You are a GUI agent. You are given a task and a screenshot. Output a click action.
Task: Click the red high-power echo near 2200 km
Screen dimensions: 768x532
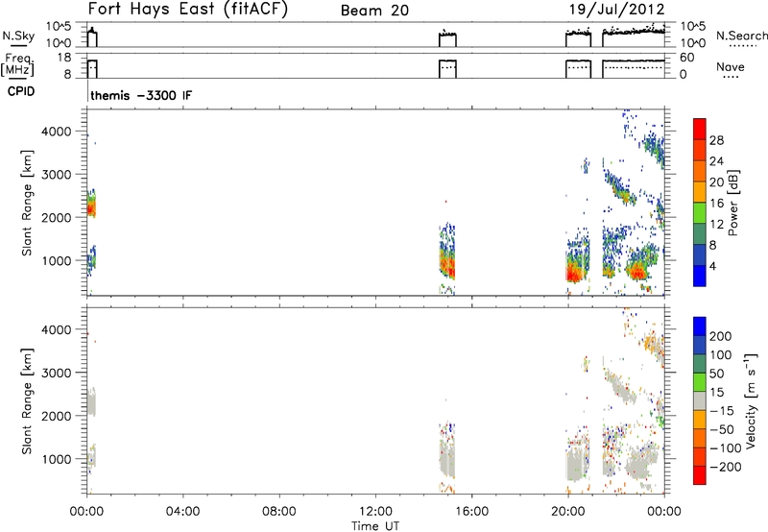90,209
